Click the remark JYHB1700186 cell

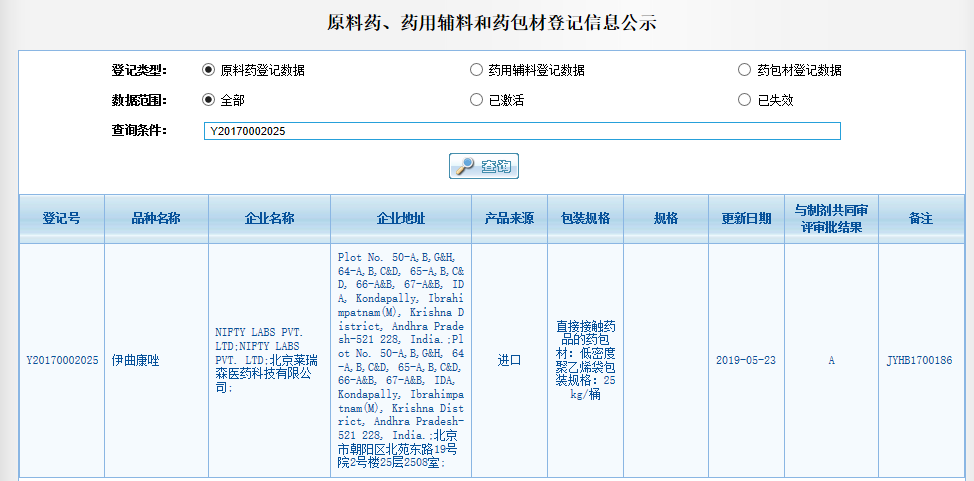919,360
